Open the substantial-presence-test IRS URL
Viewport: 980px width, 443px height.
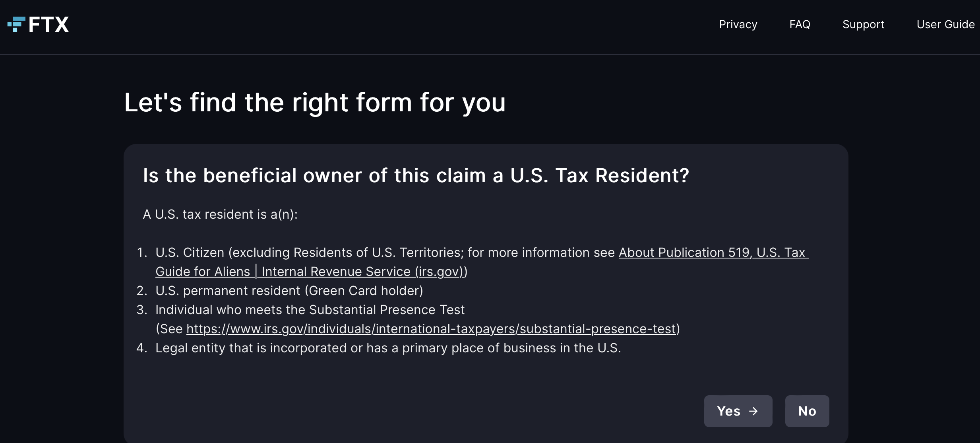[x=431, y=329]
